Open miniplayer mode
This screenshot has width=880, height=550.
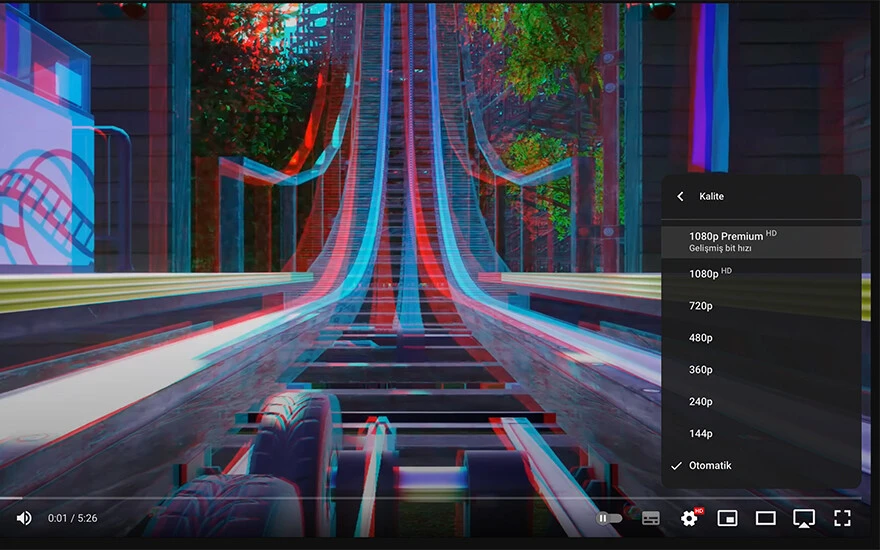[x=727, y=518]
